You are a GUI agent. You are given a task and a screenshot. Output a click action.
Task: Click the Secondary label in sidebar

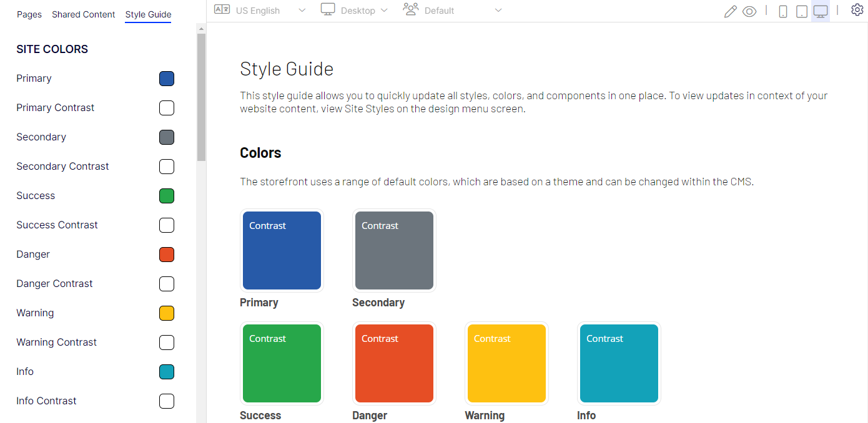tap(41, 137)
